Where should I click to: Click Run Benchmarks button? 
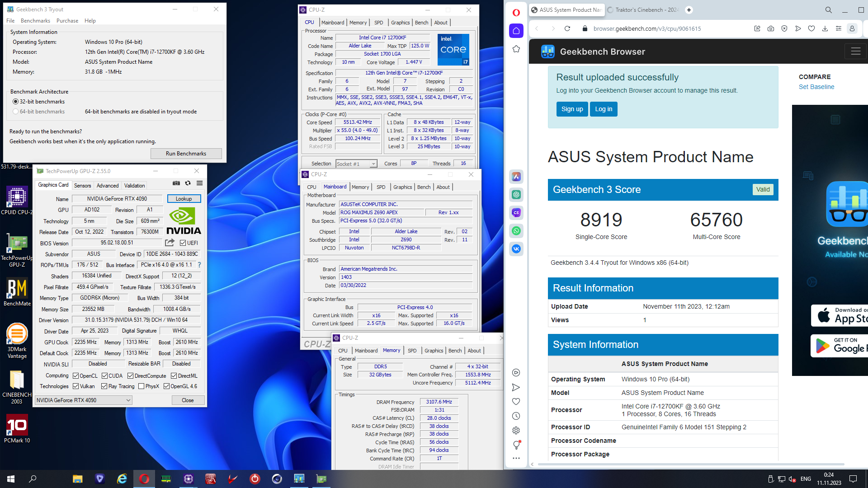coord(186,154)
